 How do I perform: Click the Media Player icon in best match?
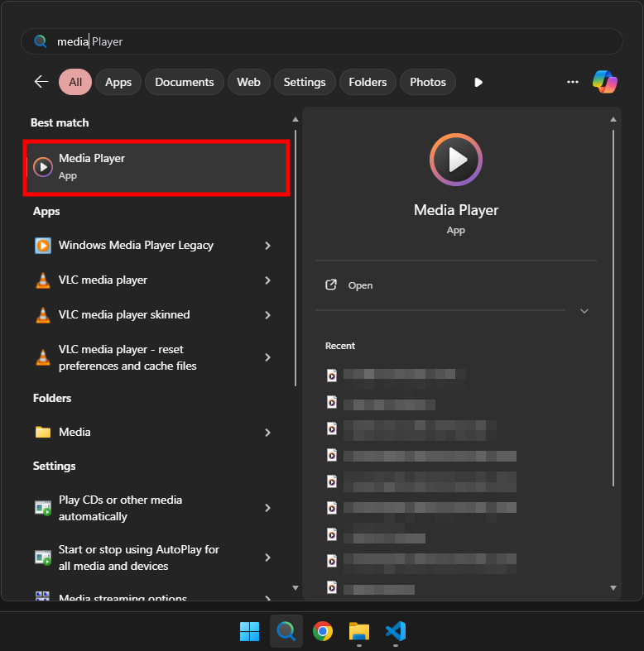pos(43,167)
